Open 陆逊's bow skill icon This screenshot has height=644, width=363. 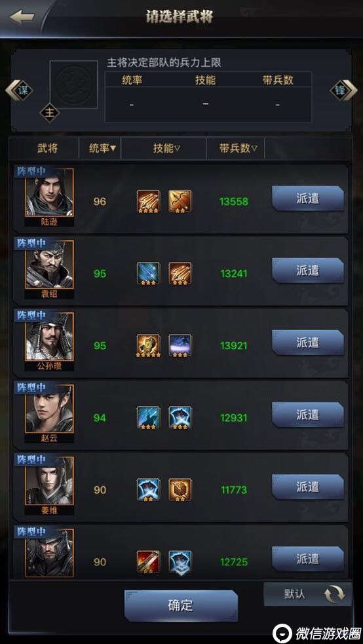[180, 201]
